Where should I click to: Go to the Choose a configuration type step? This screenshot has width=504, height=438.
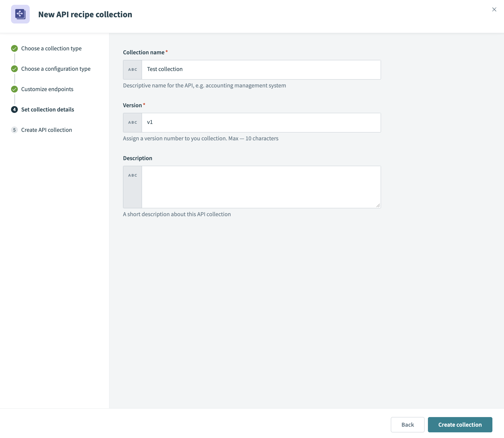56,69
